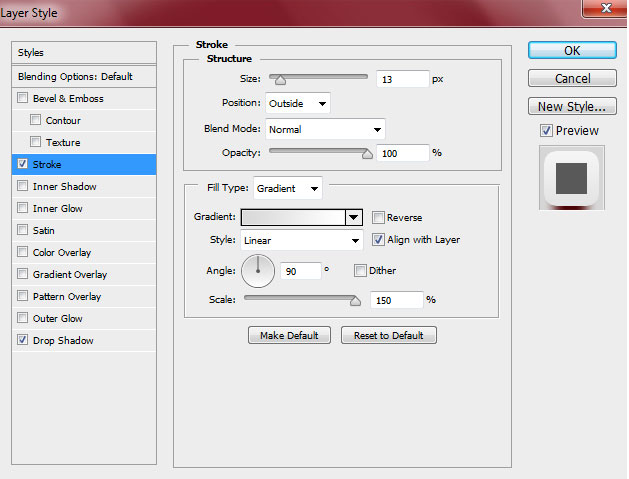629x479 pixels.
Task: Enable the Gradient Overlay checkbox
Action: [x=22, y=274]
